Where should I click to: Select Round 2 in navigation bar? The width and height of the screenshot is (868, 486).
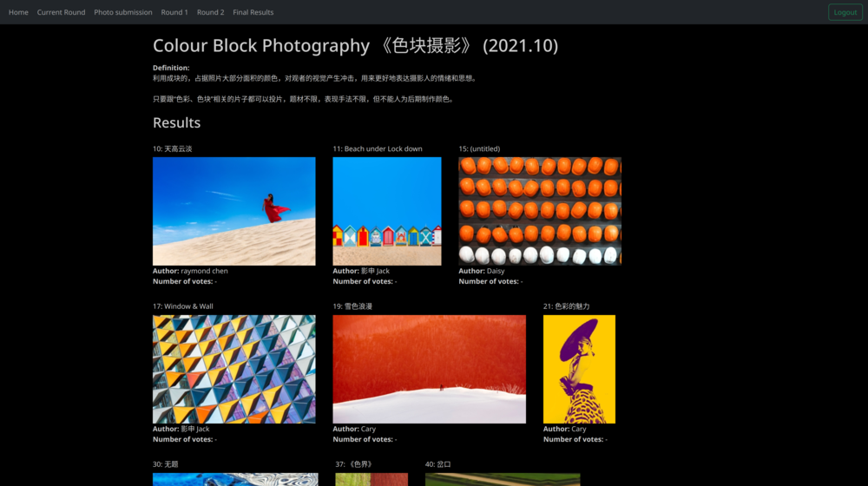pyautogui.click(x=210, y=12)
